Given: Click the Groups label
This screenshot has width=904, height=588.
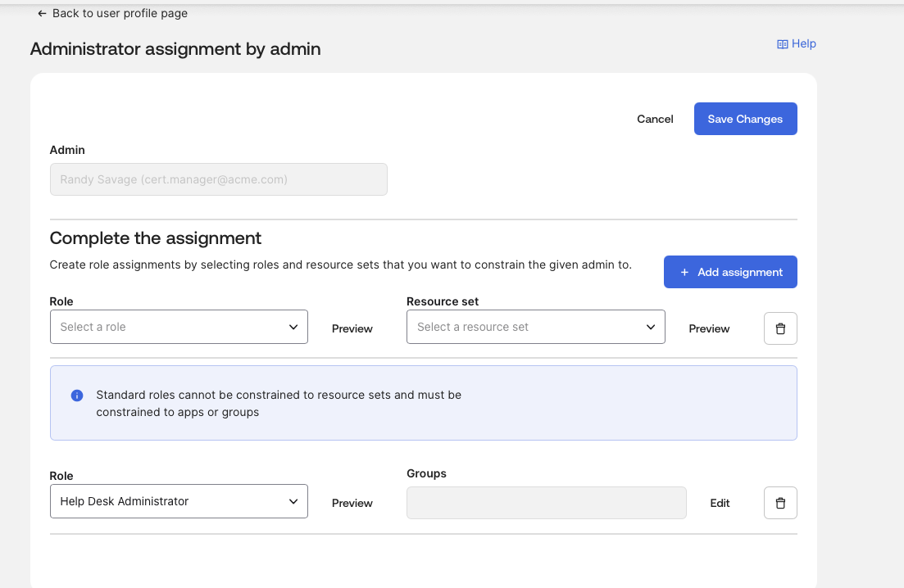Looking at the screenshot, I should pyautogui.click(x=426, y=473).
